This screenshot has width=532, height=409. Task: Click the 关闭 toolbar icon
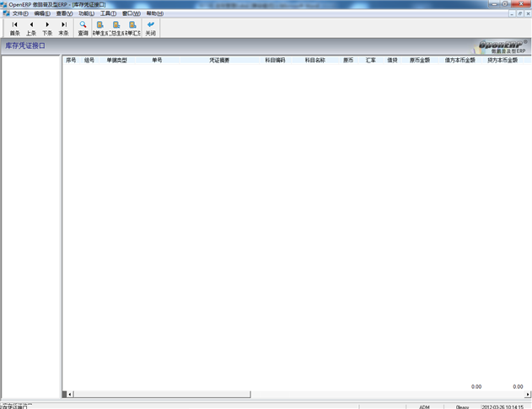click(150, 28)
